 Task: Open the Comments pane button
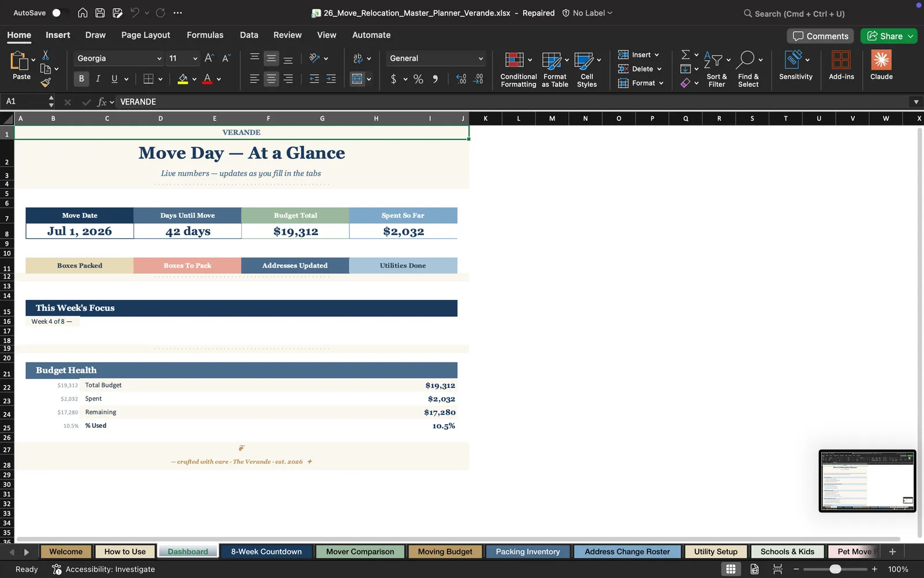[821, 36]
